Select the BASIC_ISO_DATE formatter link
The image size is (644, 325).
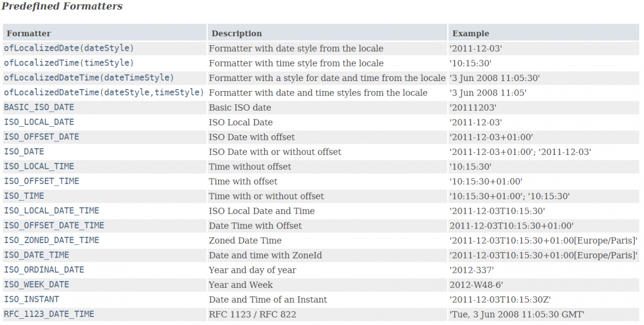coord(39,107)
